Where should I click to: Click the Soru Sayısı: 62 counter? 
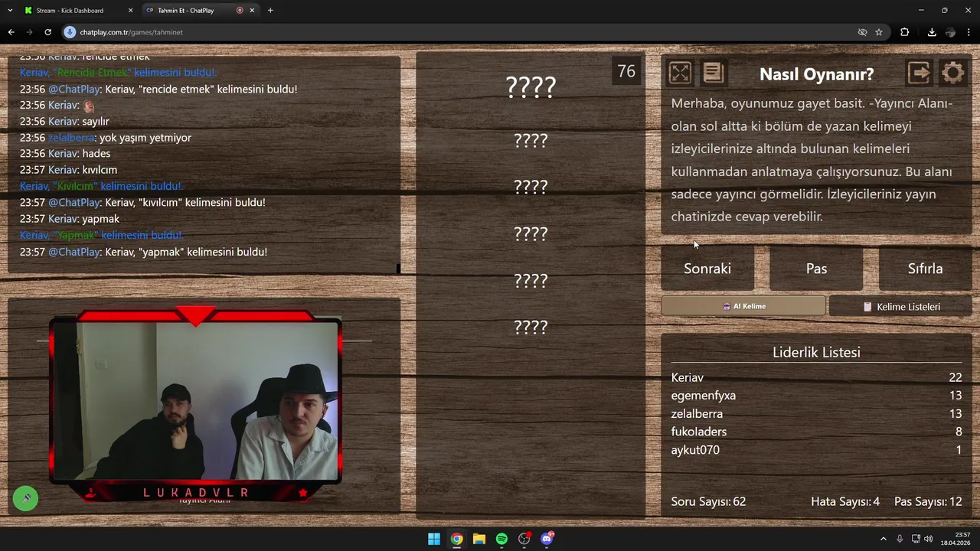pyautogui.click(x=708, y=502)
